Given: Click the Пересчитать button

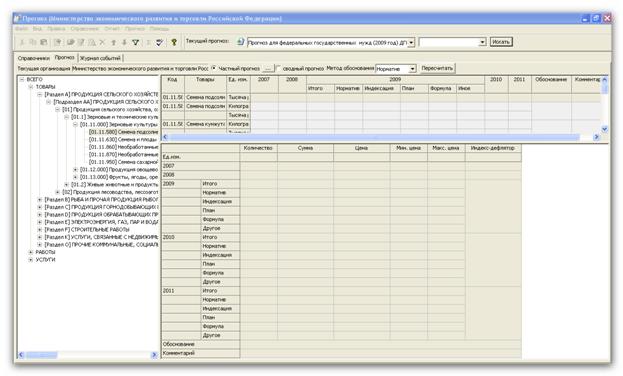Looking at the screenshot, I should 437,68.
